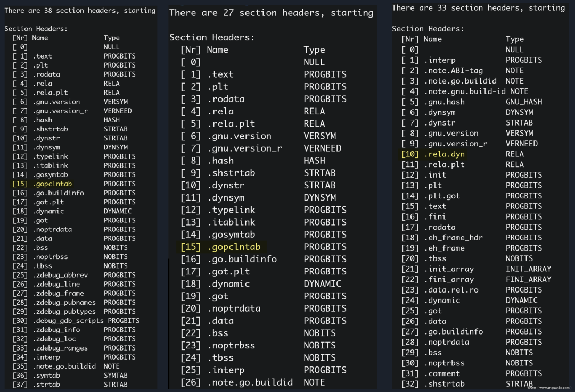Click .got.plt in the 38-header listing
The height and width of the screenshot is (392, 575).
tap(48, 202)
